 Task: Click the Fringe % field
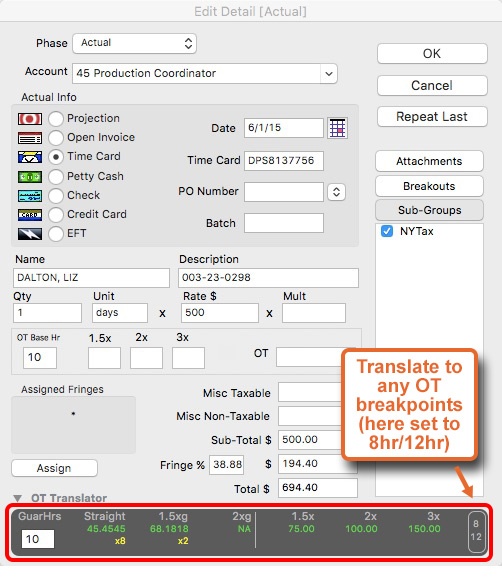coord(227,465)
